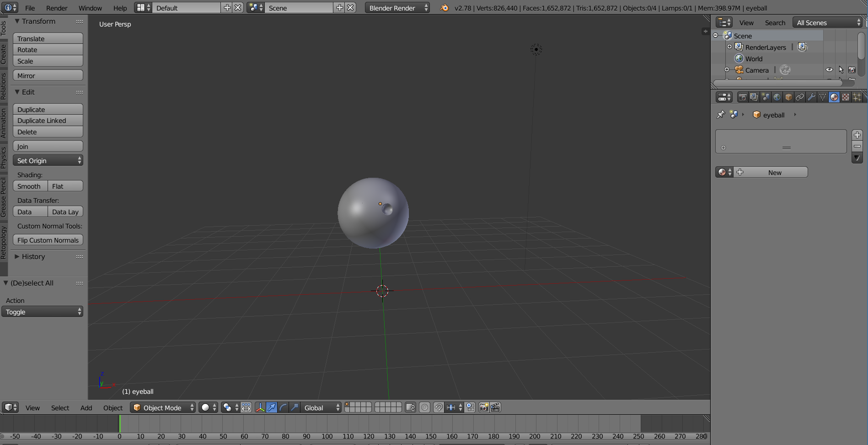Open the Render menu
868x445 pixels.
tap(57, 8)
